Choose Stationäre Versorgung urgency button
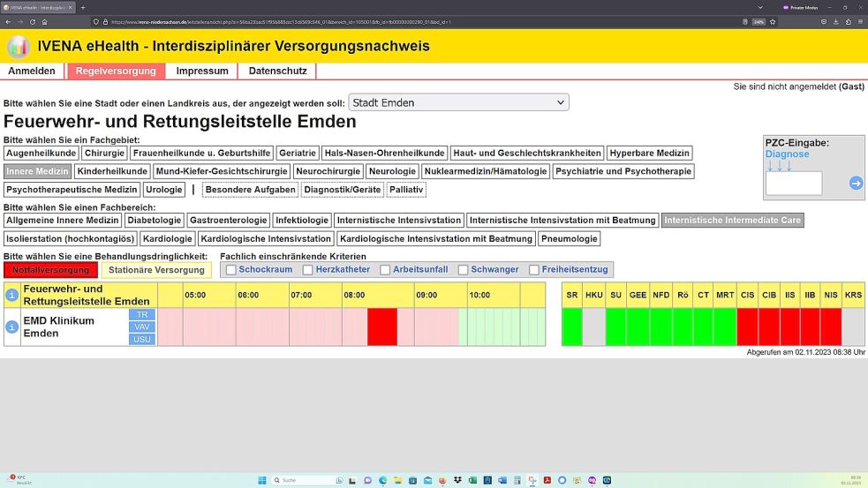The width and height of the screenshot is (868, 488). tap(156, 270)
